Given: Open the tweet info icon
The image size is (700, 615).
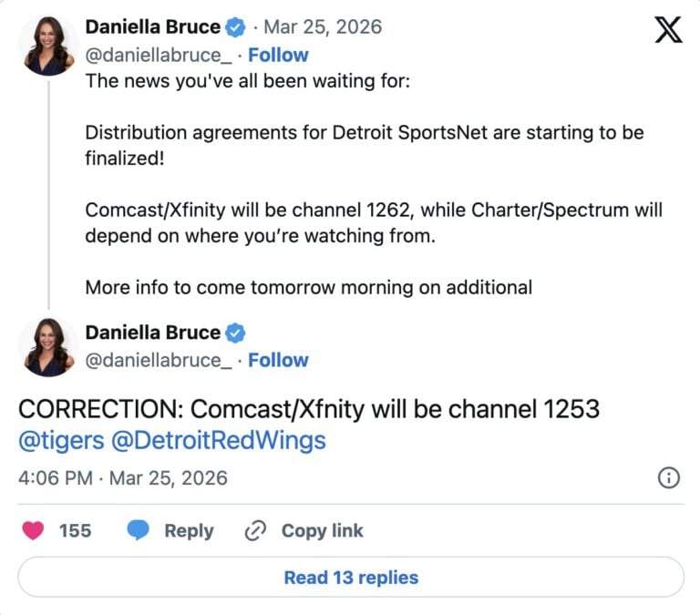Looking at the screenshot, I should [668, 477].
